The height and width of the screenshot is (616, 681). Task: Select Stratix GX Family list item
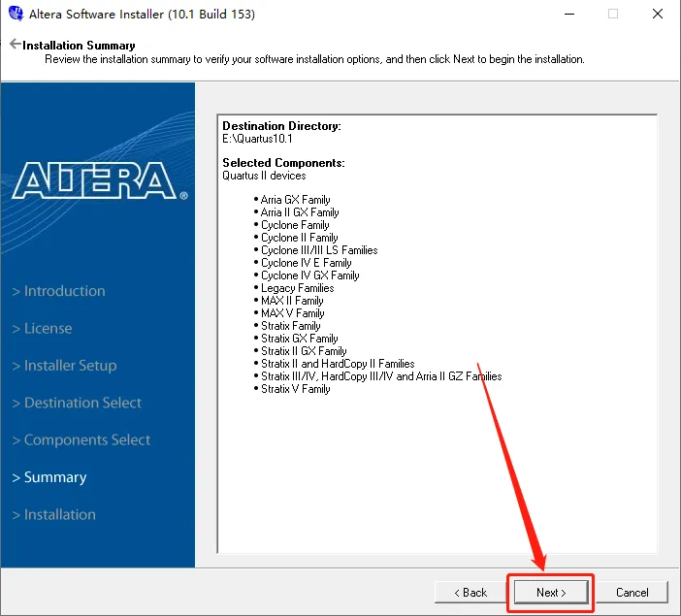pyautogui.click(x=299, y=339)
